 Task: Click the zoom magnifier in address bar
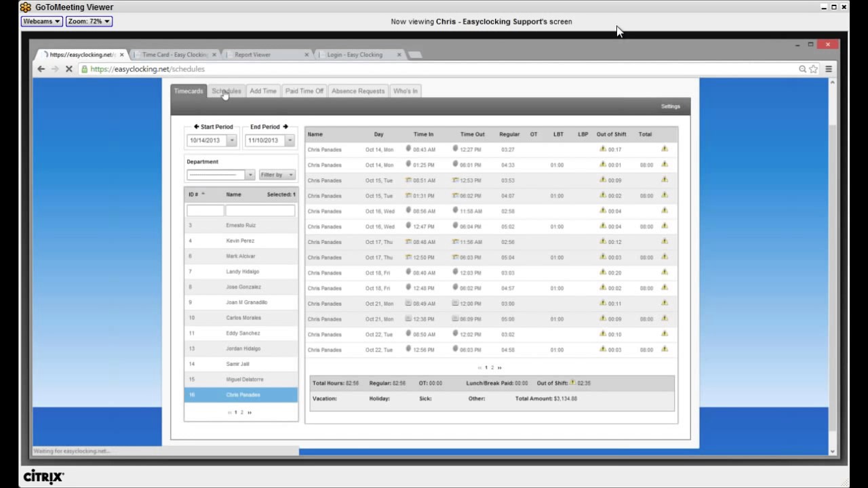pos(802,69)
